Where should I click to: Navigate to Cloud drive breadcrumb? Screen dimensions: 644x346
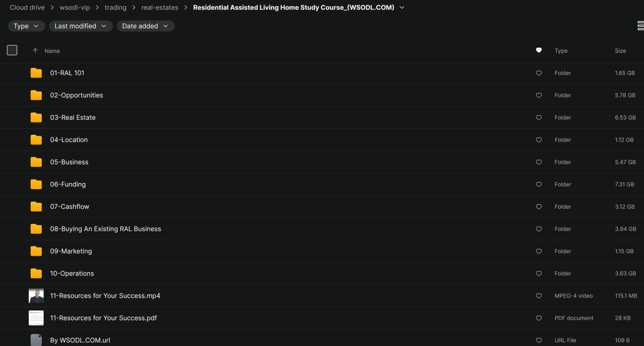tap(27, 8)
